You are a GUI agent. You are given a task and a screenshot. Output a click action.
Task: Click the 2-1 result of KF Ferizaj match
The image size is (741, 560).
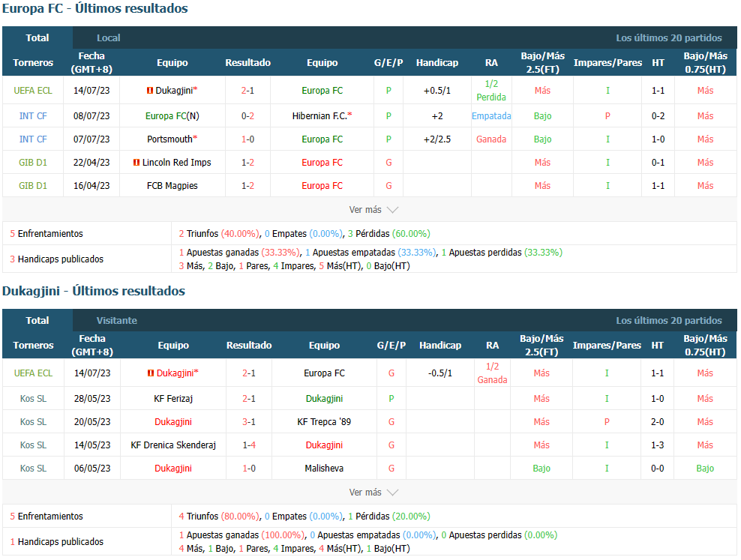(249, 399)
